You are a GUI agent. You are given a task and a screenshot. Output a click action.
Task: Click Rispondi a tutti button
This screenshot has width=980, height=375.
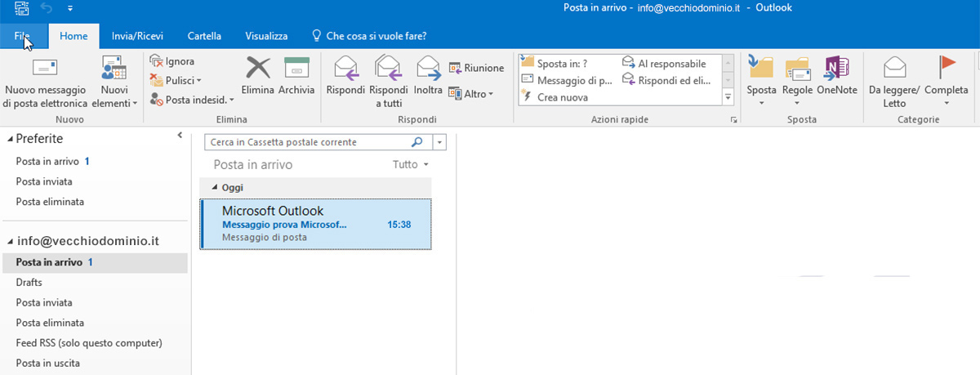coord(389,82)
